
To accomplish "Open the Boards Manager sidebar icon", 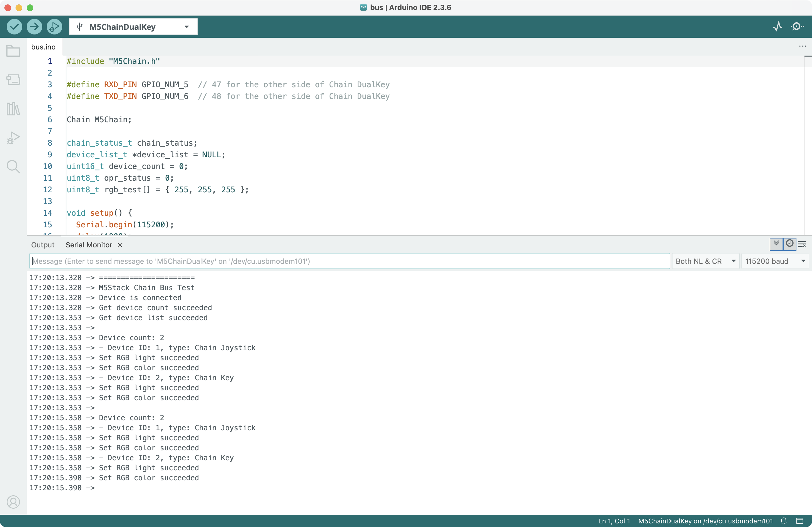I will tap(13, 80).
